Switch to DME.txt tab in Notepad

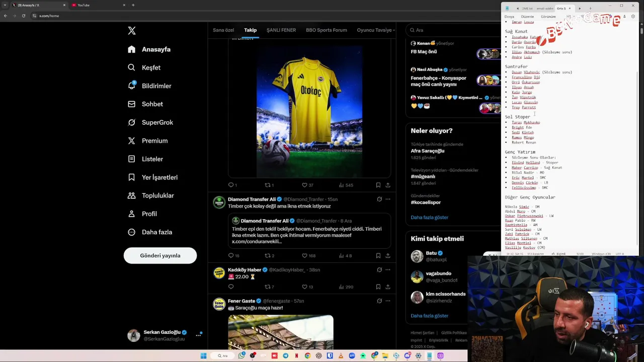click(527, 9)
